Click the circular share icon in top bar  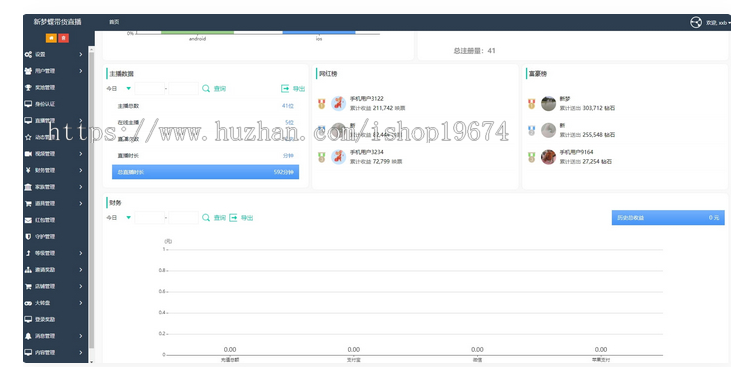point(696,22)
